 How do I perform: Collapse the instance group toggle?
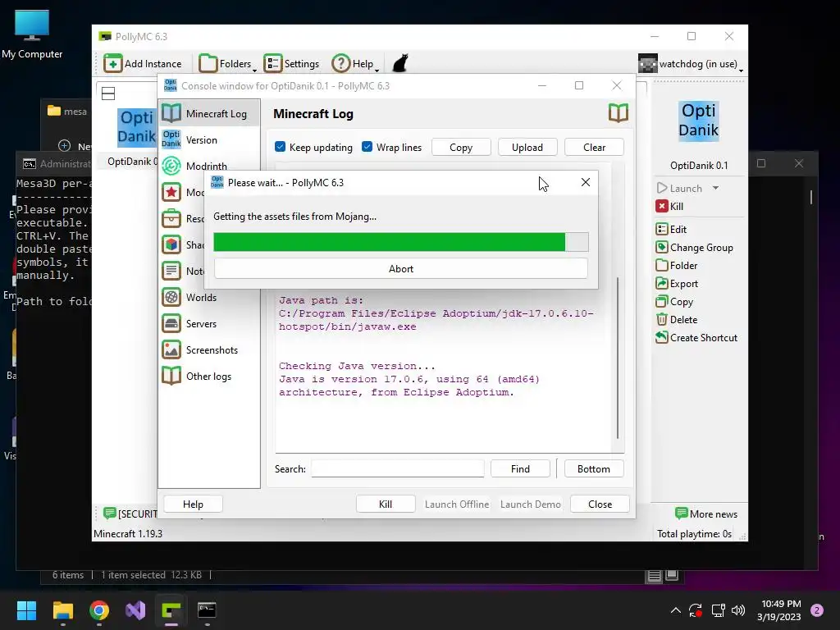[x=108, y=94]
